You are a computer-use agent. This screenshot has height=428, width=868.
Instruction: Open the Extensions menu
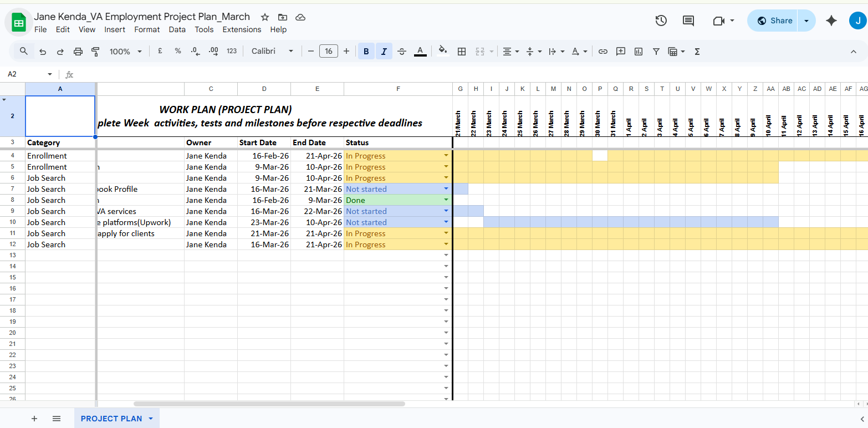point(242,29)
